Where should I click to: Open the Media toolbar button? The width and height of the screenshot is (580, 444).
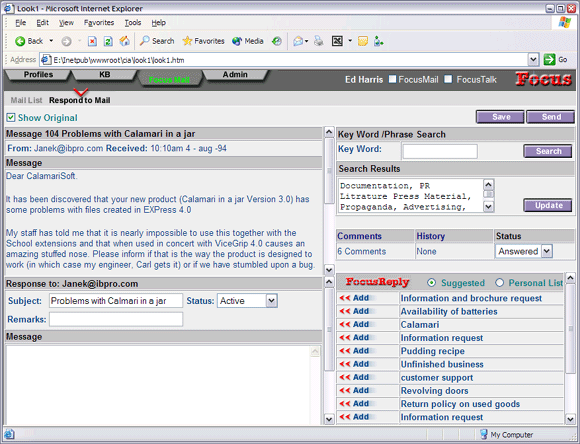coord(247,41)
